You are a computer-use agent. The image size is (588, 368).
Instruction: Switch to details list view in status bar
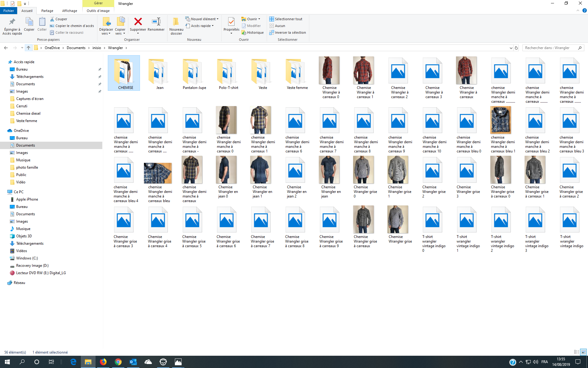click(x=576, y=352)
